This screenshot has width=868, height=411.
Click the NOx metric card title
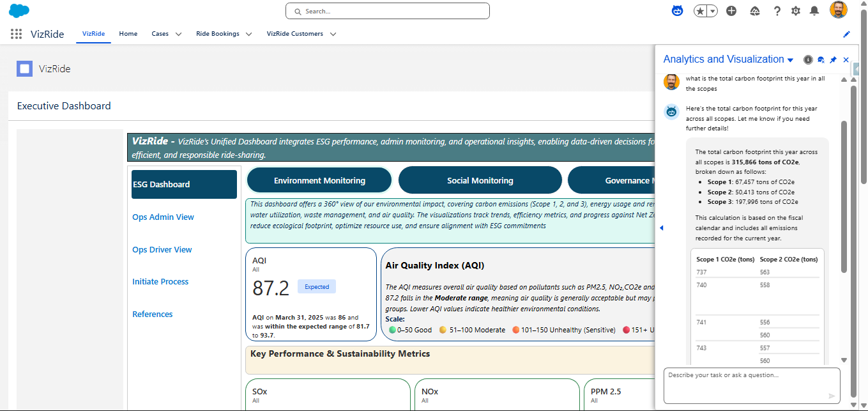[430, 391]
